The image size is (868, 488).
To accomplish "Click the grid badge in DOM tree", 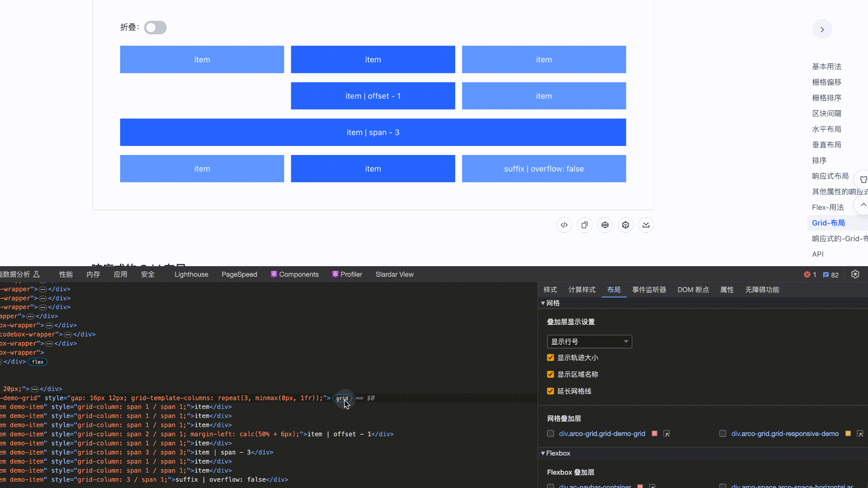I will [x=342, y=398].
